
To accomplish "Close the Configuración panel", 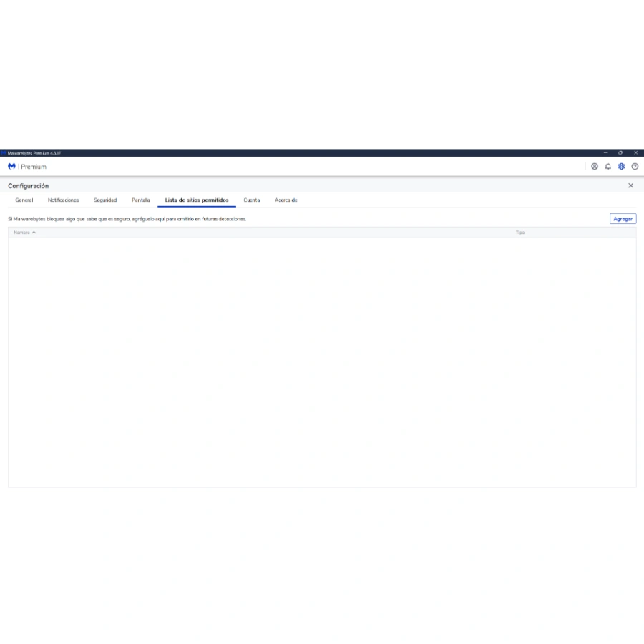I will pyautogui.click(x=630, y=185).
